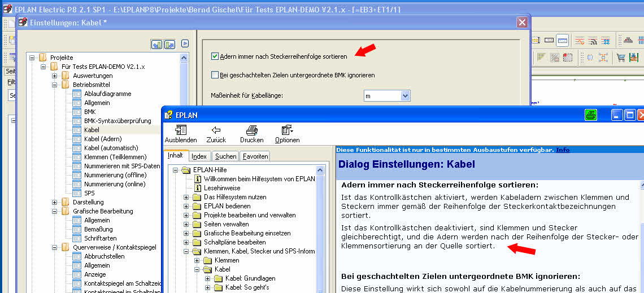Screen dimensions: 644x293
Task: Select the Inhalt tab in help
Action: [x=175, y=155]
